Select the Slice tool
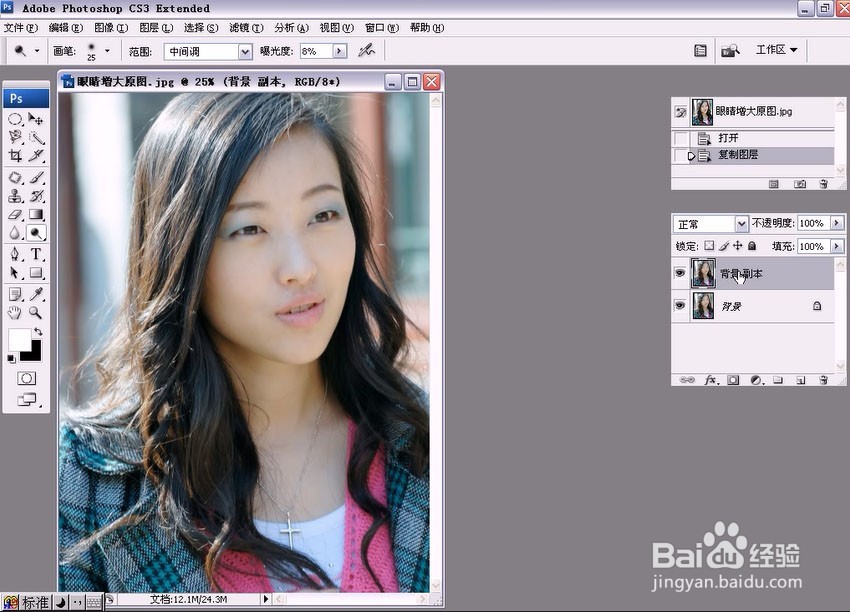 (36, 156)
